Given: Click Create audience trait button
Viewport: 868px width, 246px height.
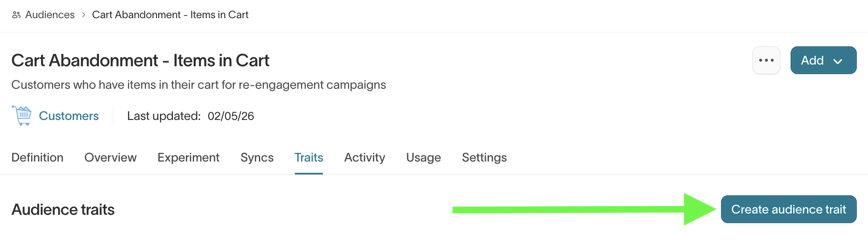Looking at the screenshot, I should pos(789,209).
